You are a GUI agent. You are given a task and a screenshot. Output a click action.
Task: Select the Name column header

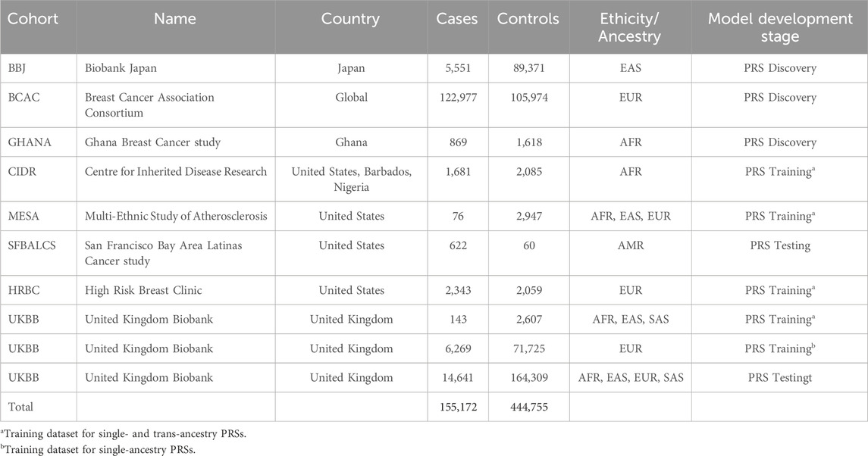[175, 19]
